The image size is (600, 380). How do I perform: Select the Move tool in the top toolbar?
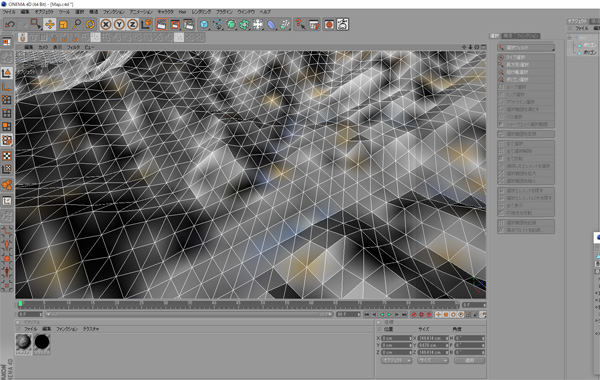(x=50, y=24)
